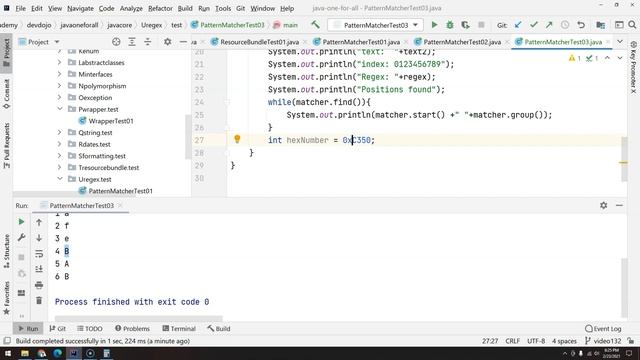Open Project Structure icon in toolbar
640x360 pixels.
(x=600, y=25)
